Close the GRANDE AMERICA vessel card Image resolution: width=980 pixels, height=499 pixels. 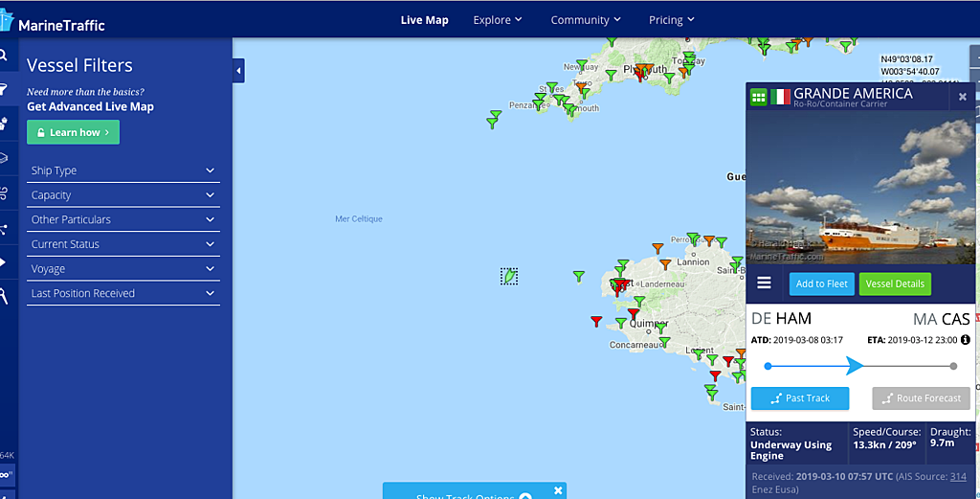tap(963, 97)
